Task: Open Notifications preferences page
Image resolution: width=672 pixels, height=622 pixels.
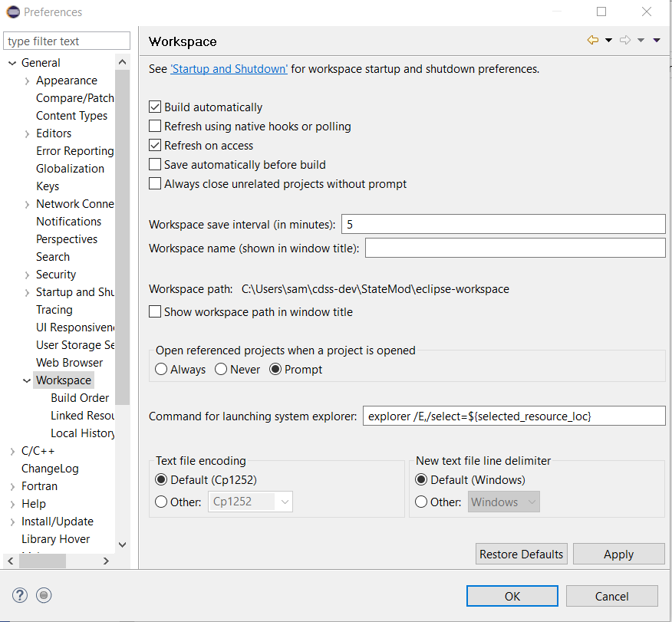Action: (68, 222)
